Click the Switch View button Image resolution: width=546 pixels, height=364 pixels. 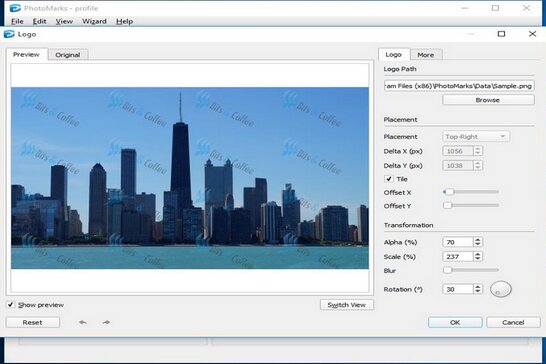click(x=346, y=305)
